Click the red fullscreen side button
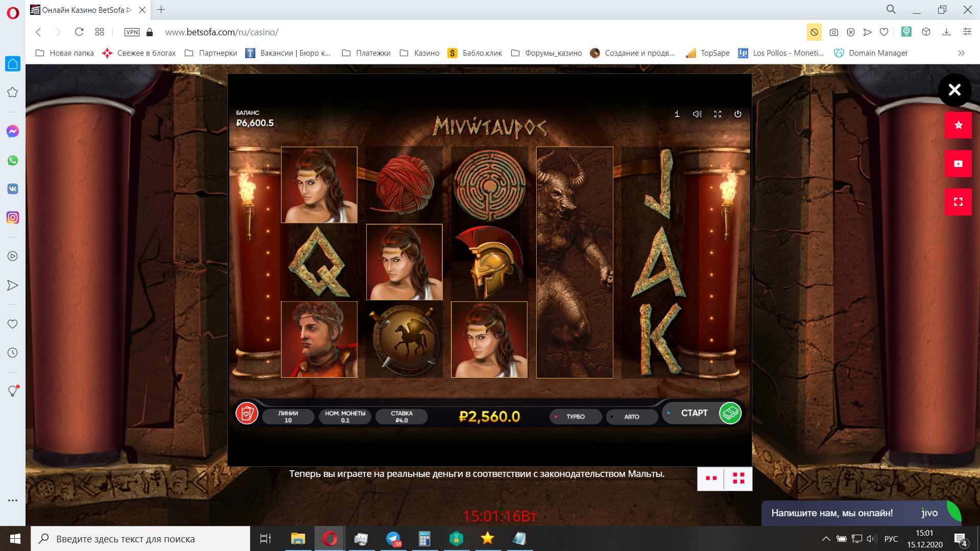The height and width of the screenshot is (551, 980). [958, 202]
